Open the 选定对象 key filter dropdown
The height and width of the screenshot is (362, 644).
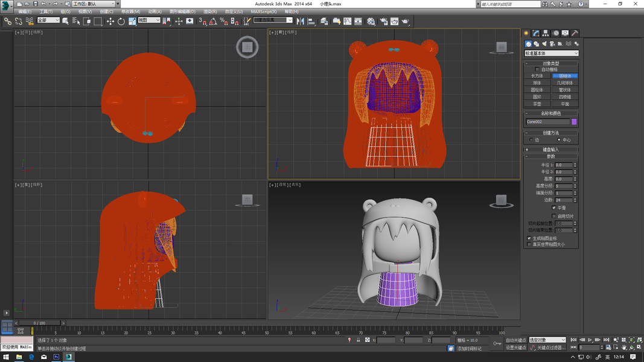click(547, 340)
